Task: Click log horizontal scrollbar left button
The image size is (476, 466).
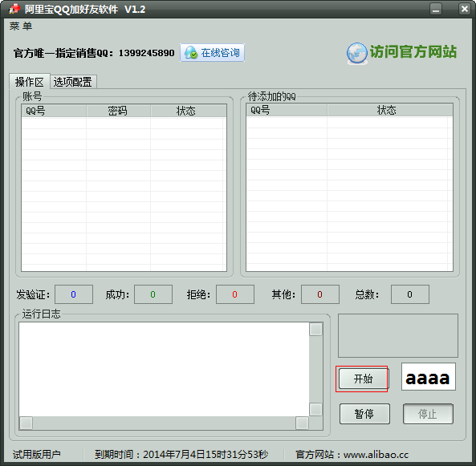Action: coord(26,423)
